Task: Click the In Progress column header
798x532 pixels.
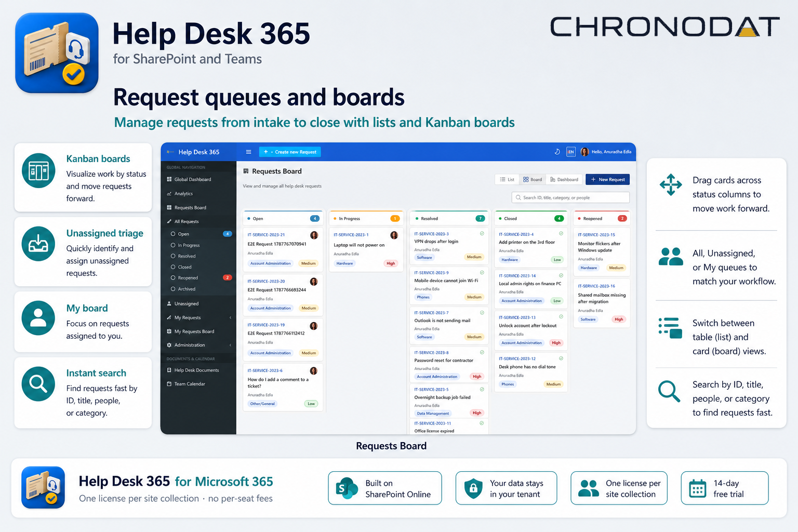Action: 366,219
